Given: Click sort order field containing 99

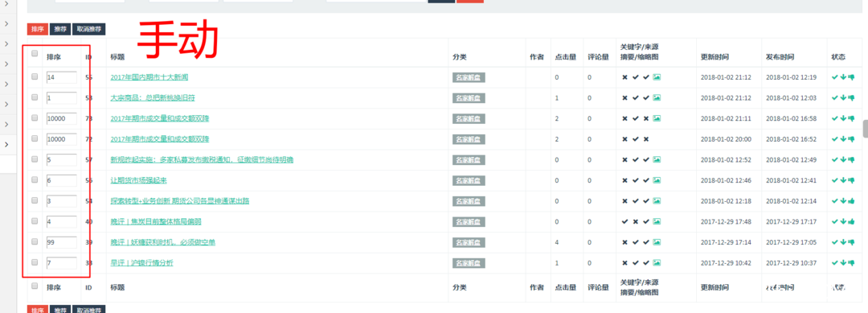Looking at the screenshot, I should (61, 242).
